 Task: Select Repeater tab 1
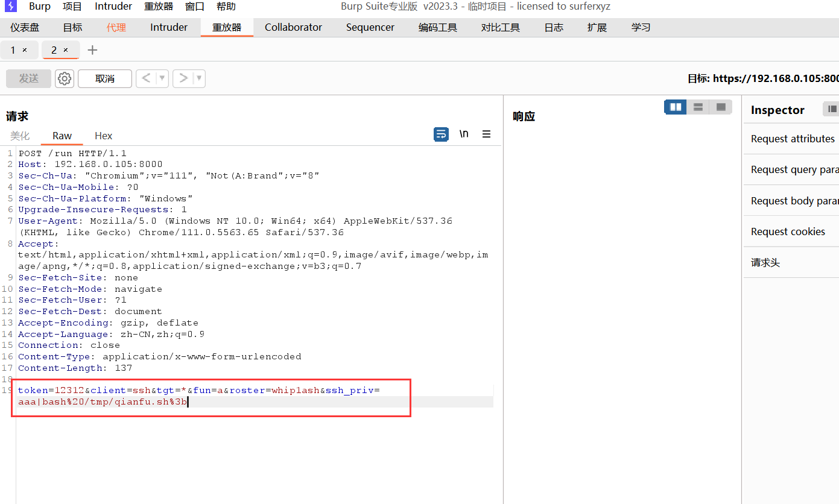13,50
